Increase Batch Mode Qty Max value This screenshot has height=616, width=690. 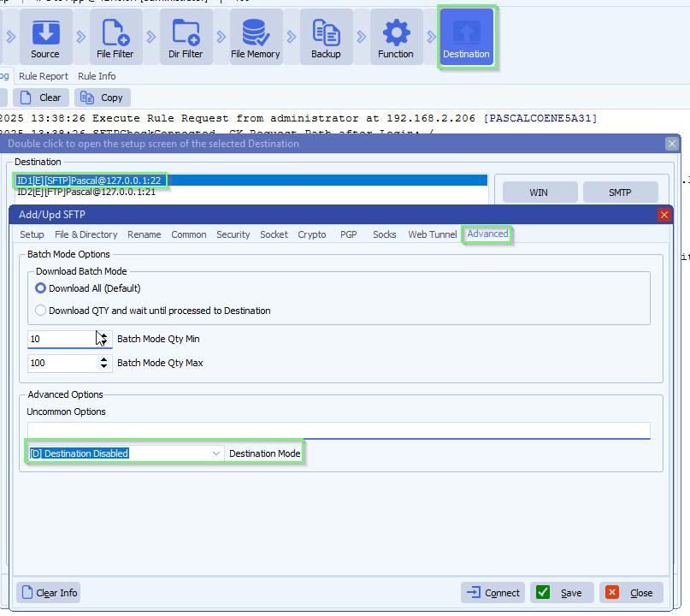(x=103, y=359)
